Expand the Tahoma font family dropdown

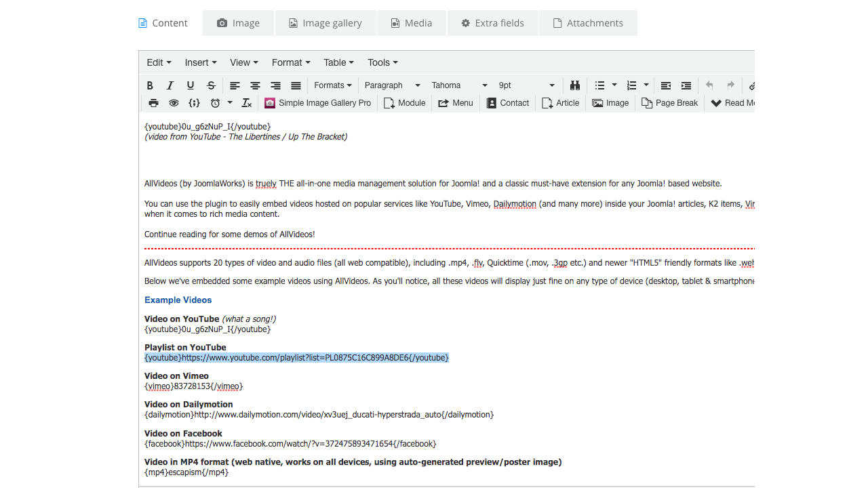[x=460, y=85]
